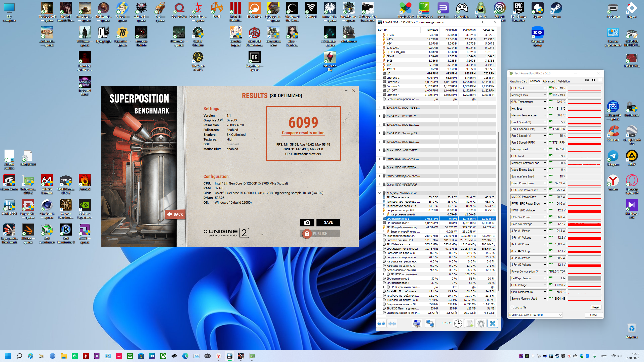
Task: Click GPU-Z refresh icon
Action: 593,80
